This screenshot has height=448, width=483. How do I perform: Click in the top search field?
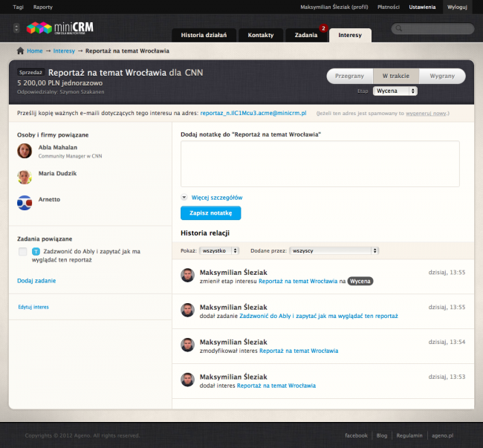pyautogui.click(x=432, y=29)
